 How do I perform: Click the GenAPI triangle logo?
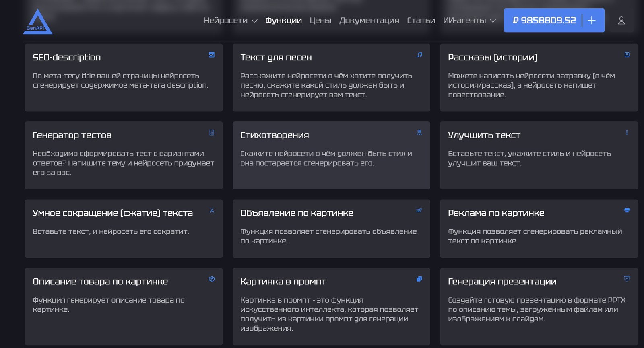pos(37,22)
